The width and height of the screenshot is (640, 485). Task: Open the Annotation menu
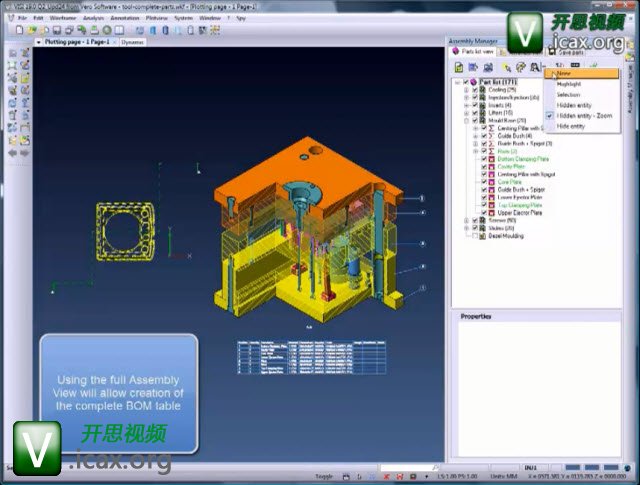pos(125,18)
